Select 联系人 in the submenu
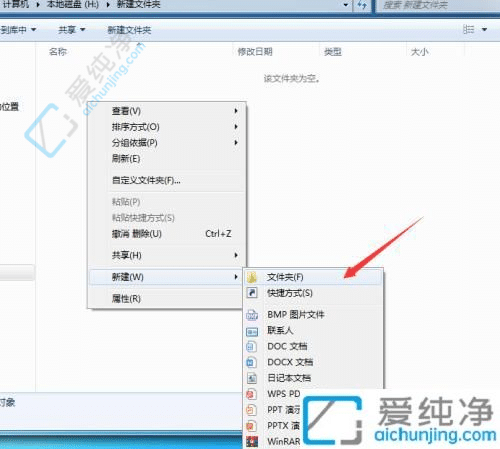Screen dimensions: 500x449 [x=313, y=331]
